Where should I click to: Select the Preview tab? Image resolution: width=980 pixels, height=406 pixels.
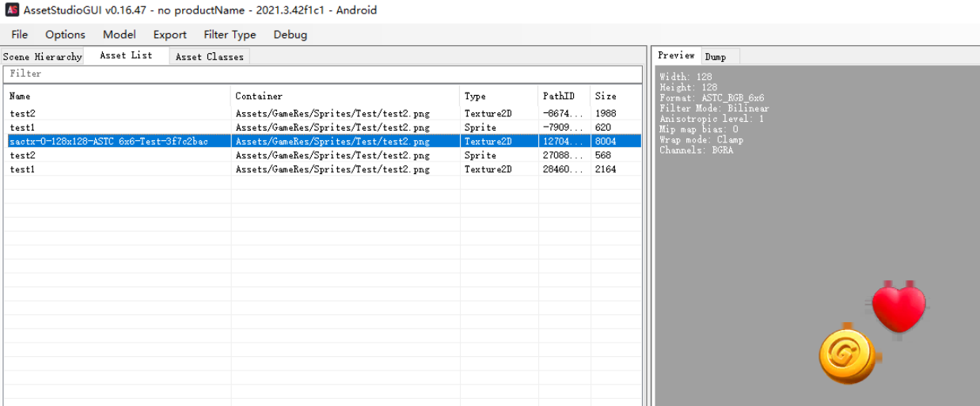[x=676, y=55]
